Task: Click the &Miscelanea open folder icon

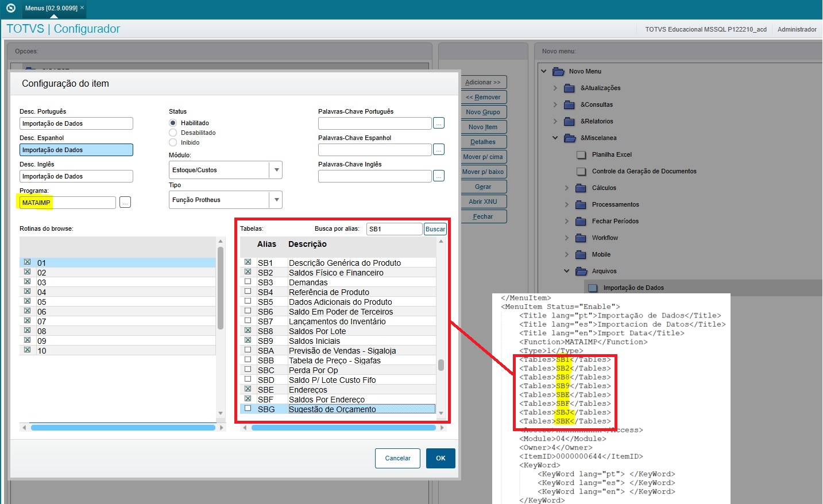Action: coord(570,138)
